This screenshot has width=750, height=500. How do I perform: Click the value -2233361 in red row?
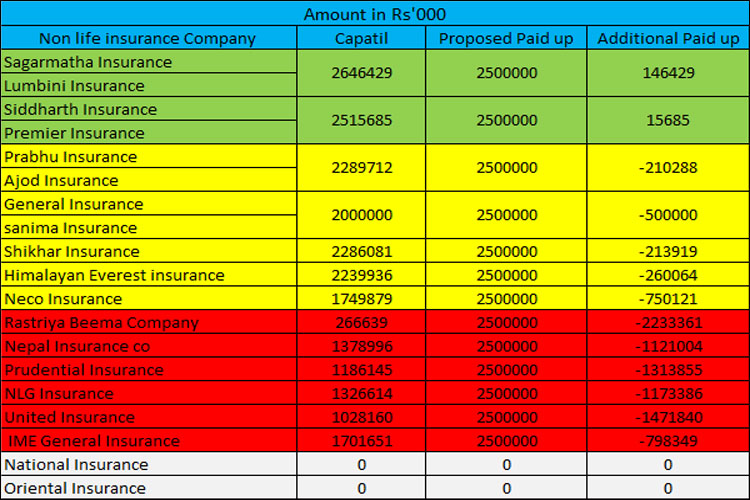668,323
